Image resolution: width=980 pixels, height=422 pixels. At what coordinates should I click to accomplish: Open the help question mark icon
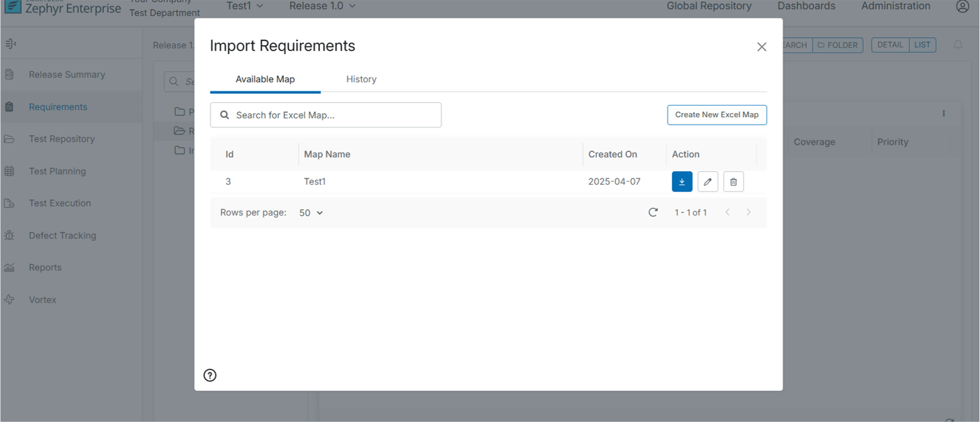click(x=210, y=376)
